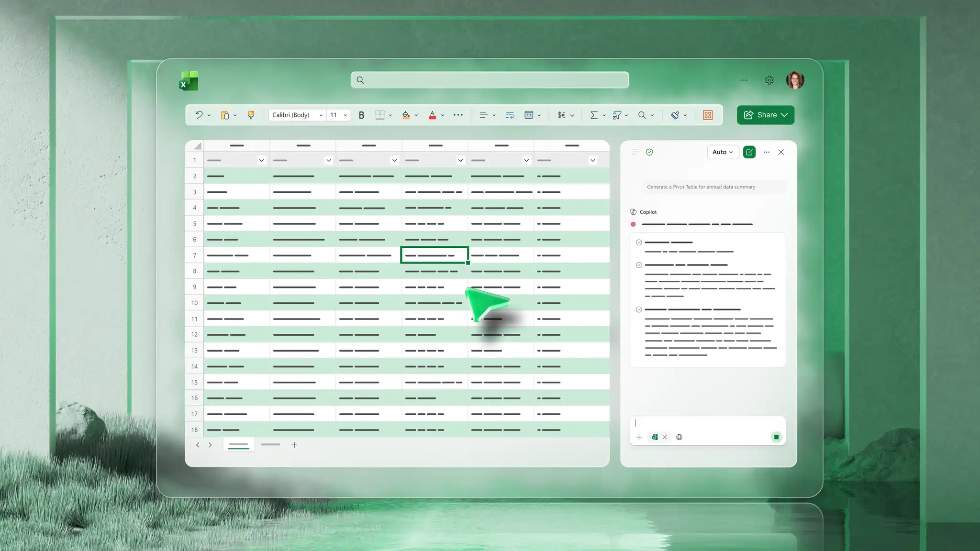Image resolution: width=980 pixels, height=551 pixels.
Task: Open the font size 11 dropdown
Action: tap(338, 115)
